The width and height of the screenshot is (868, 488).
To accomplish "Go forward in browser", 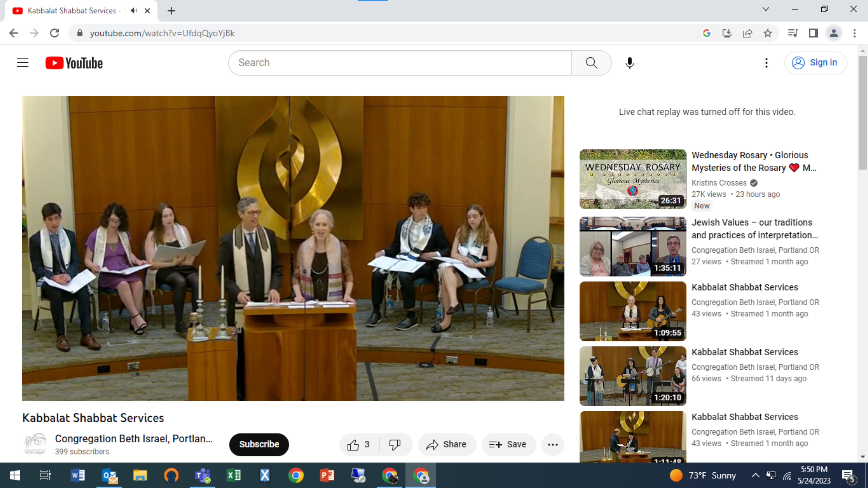I will tap(34, 33).
